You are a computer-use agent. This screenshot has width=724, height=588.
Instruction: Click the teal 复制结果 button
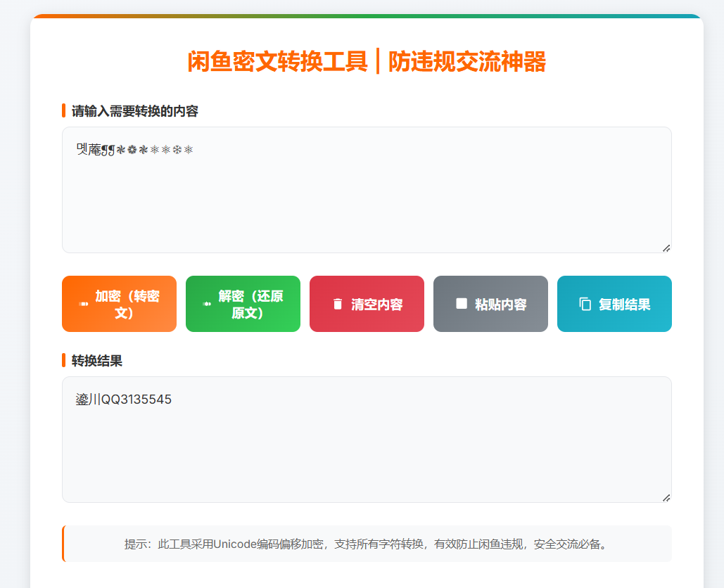point(614,304)
